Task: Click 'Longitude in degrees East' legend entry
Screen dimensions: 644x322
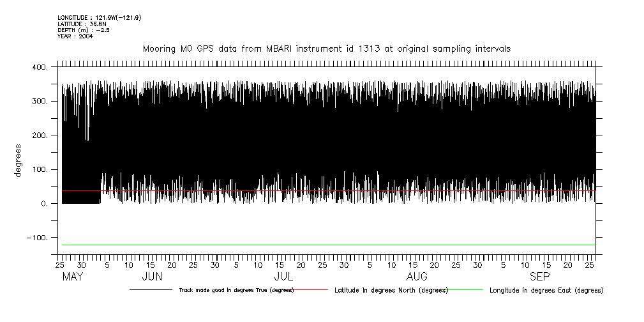Action: tap(546, 290)
